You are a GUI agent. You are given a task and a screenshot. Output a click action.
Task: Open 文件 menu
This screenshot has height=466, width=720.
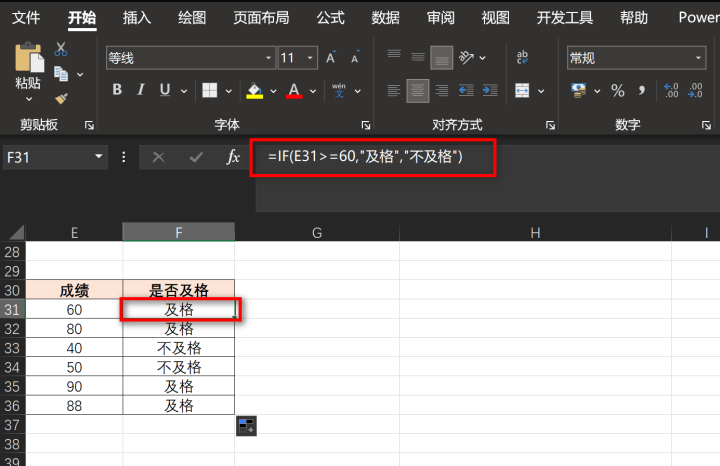(x=26, y=18)
